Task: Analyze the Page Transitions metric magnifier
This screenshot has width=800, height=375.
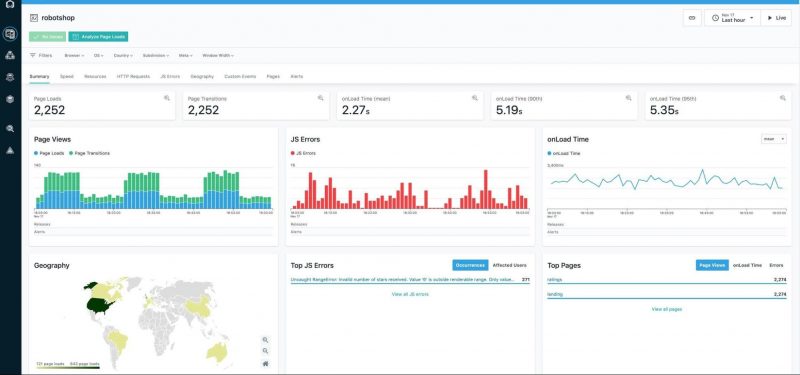Action: [320, 98]
